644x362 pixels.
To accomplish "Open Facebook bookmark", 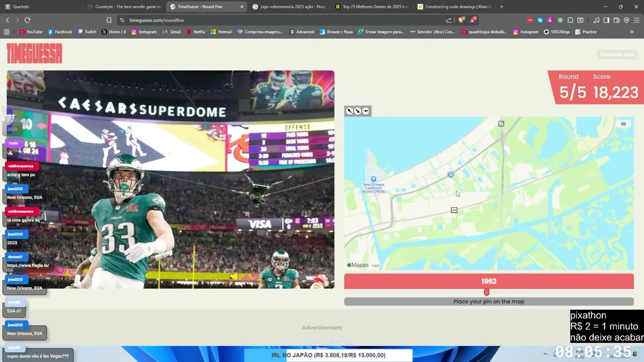I will (60, 32).
